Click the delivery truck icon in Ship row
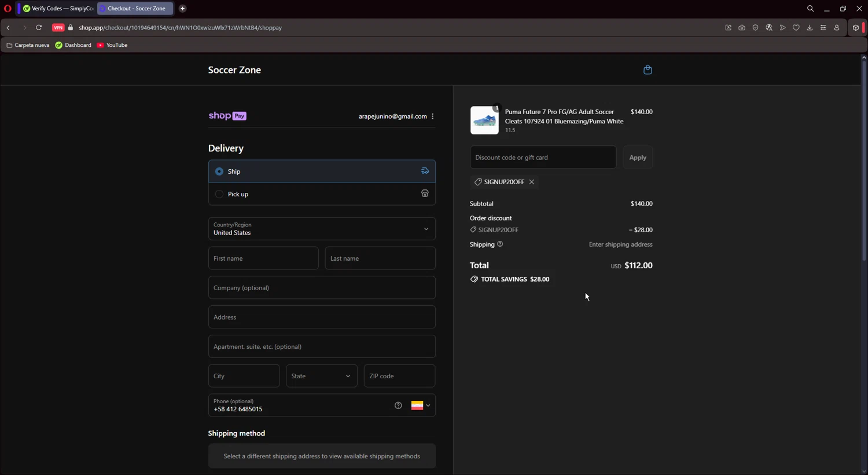 (425, 171)
